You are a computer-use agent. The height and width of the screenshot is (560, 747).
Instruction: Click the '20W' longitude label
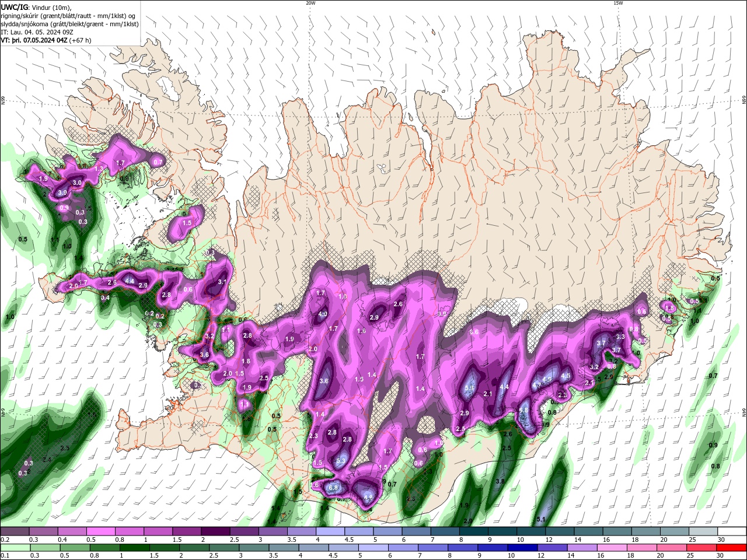(x=310, y=3)
